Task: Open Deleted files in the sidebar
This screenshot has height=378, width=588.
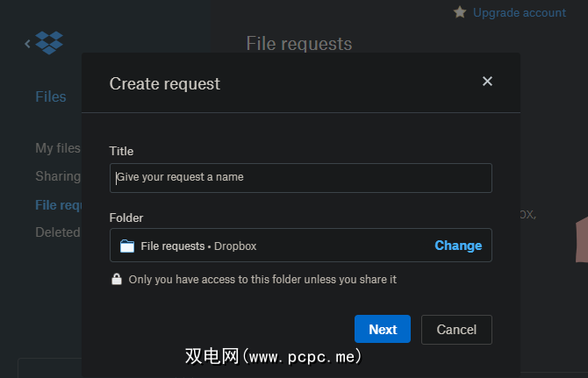Action: coord(58,232)
